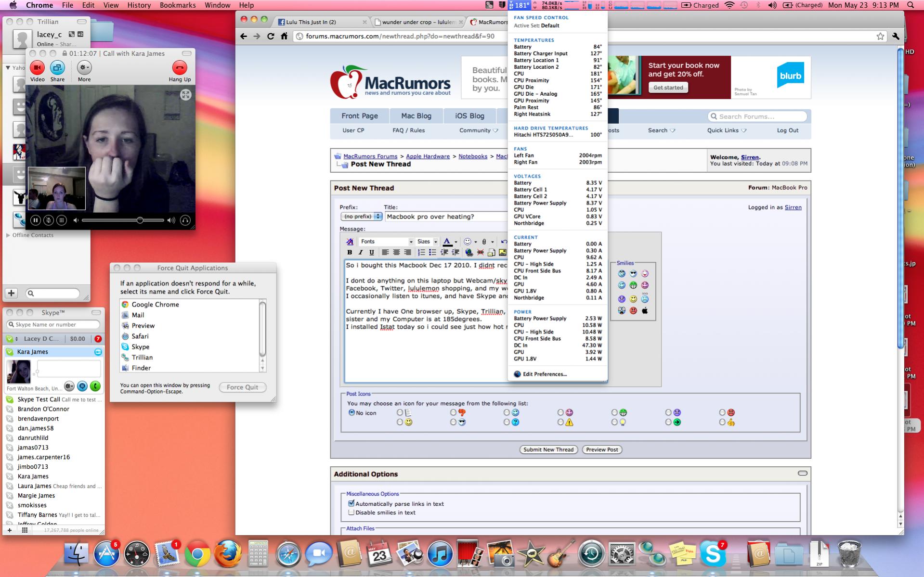Open Firefox from the Dock
Screen dimensions: 924x577
[x=227, y=554]
